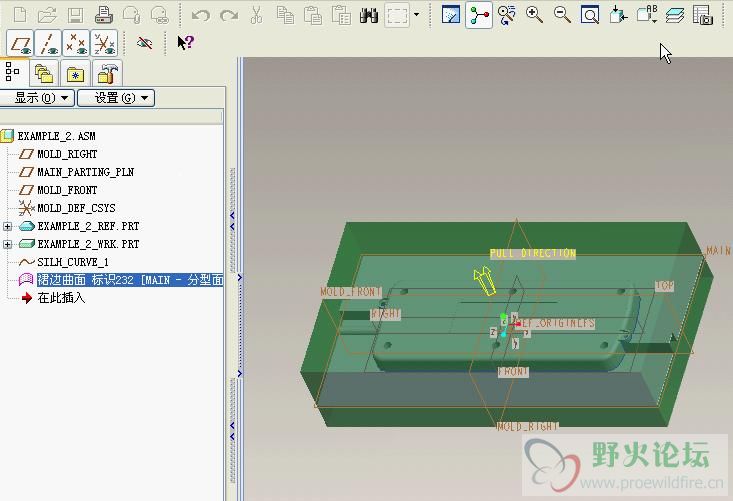This screenshot has height=501, width=733.
Task: Refit the model to the screen
Action: [590, 15]
